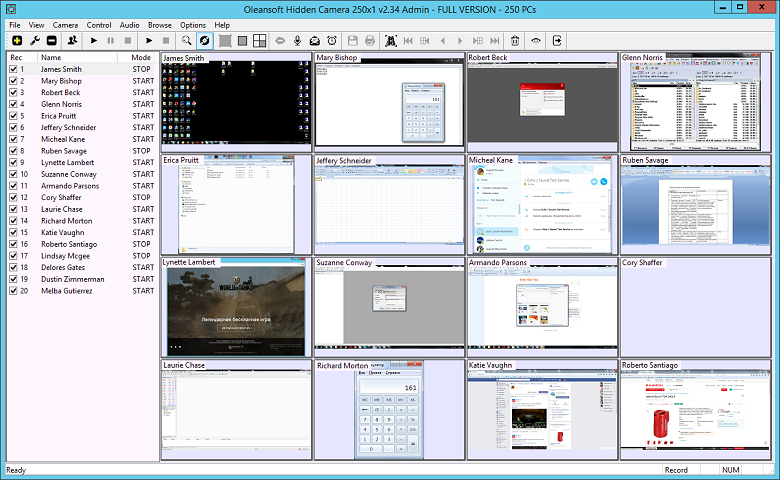The height and width of the screenshot is (480, 780).
Task: Click the microphone audio icon
Action: 298,41
